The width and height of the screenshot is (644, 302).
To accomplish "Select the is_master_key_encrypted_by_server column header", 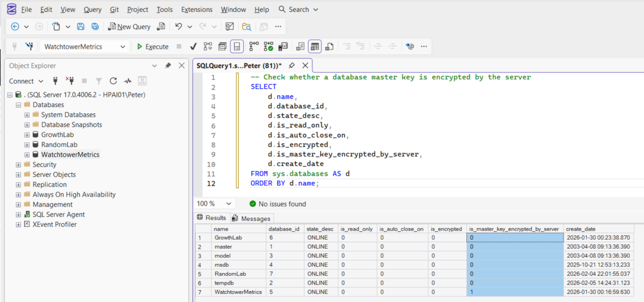I will click(x=514, y=229).
